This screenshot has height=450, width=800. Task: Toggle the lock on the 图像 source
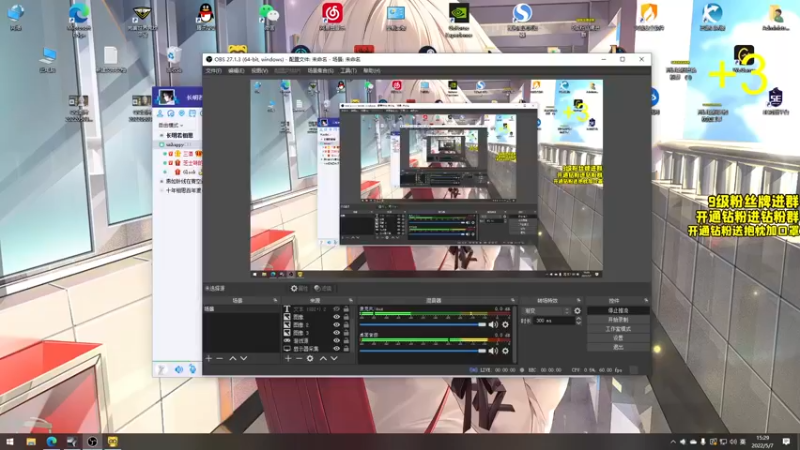346,317
